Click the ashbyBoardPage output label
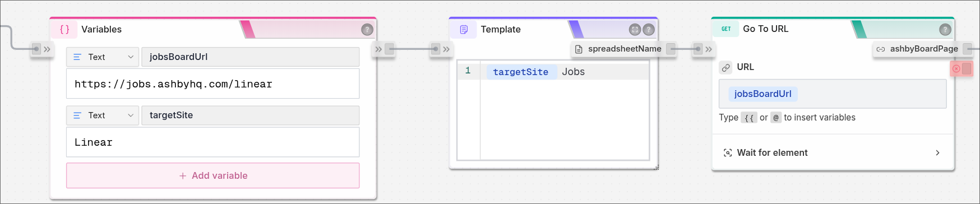The height and width of the screenshot is (204, 980). click(924, 49)
